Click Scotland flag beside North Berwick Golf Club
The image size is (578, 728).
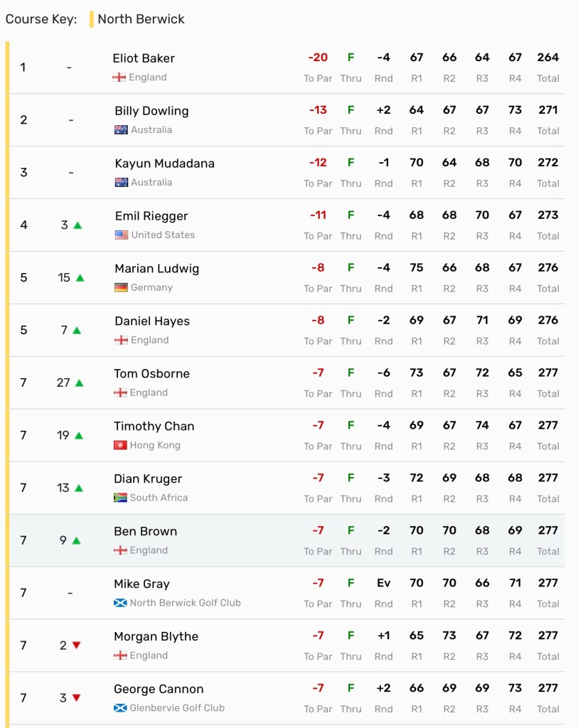120,603
